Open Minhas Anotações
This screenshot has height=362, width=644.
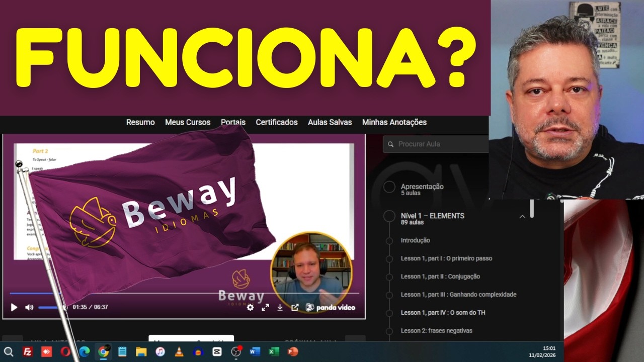(394, 122)
